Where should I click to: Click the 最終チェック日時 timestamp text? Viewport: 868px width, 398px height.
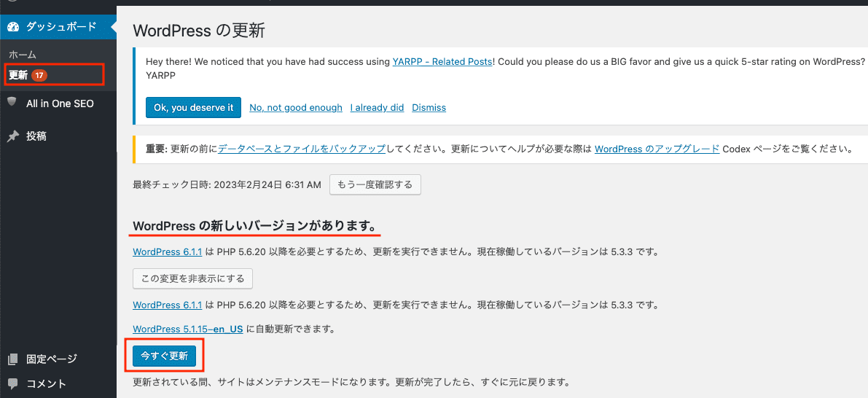[227, 185]
